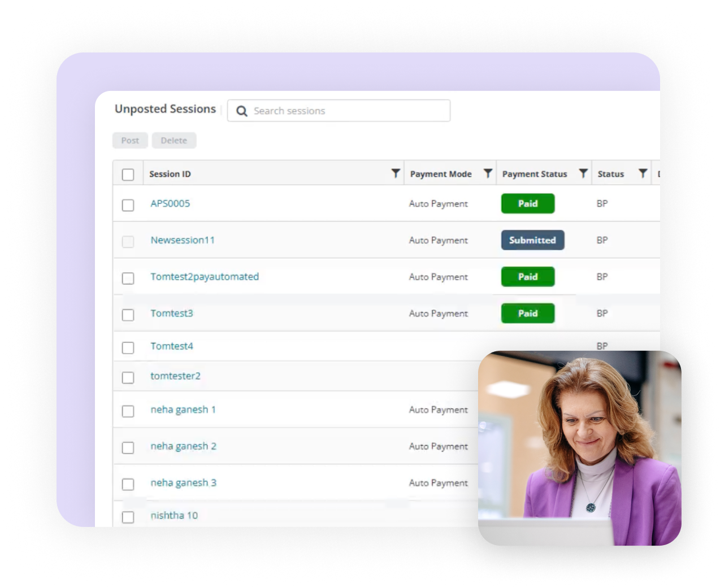Sort by the Payment Mode header
Image resolution: width=720 pixels, height=588 pixels.
441,174
